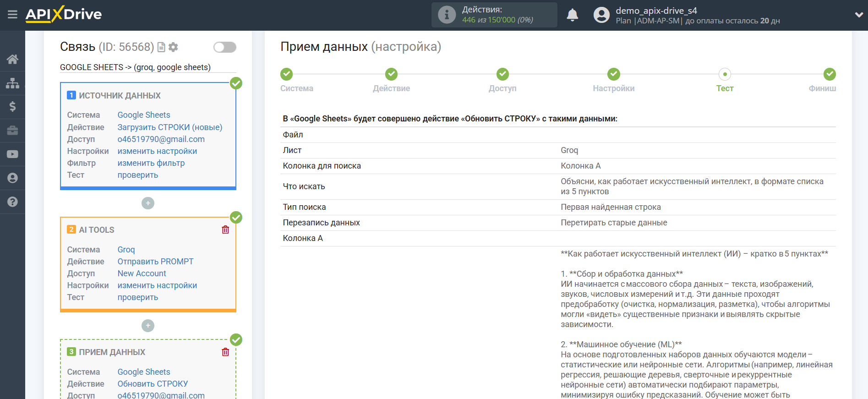Open the dollar billing icon in sidebar
The image size is (868, 399).
(12, 107)
